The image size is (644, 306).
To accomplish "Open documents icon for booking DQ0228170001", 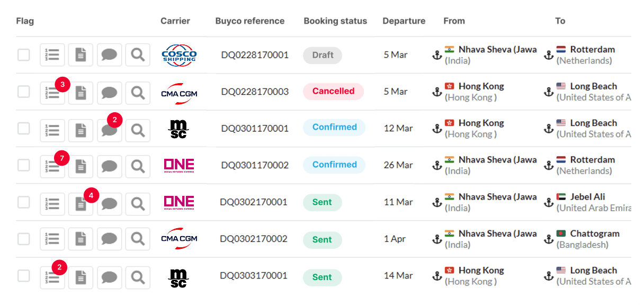I will 80,55.
